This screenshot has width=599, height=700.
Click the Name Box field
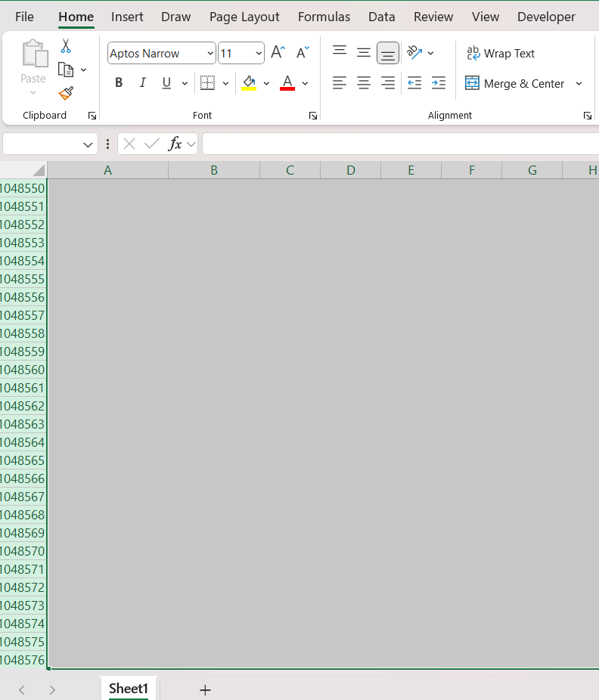point(42,144)
